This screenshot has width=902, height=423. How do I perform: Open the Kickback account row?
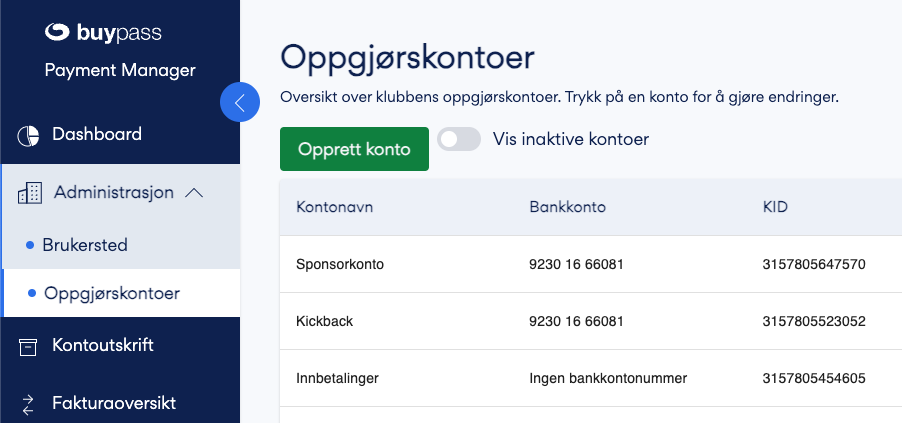click(x=591, y=321)
